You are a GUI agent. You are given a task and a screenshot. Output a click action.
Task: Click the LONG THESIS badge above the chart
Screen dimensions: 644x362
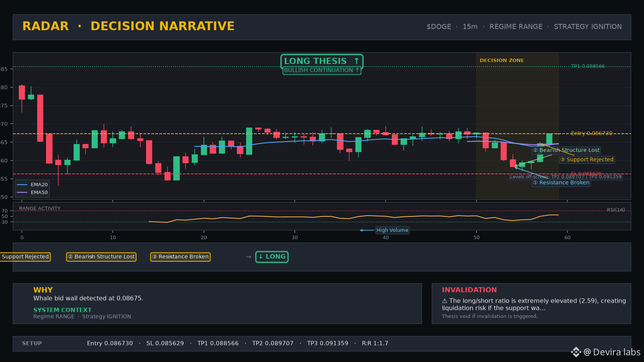[322, 61]
